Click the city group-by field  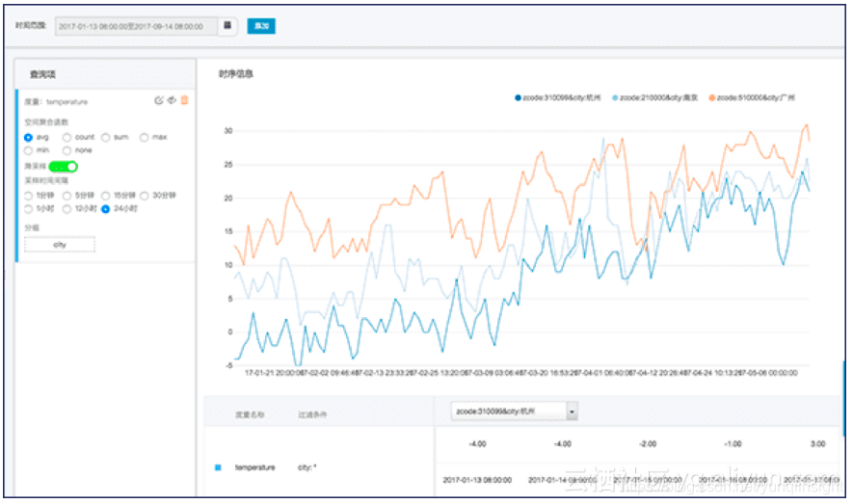pos(60,245)
